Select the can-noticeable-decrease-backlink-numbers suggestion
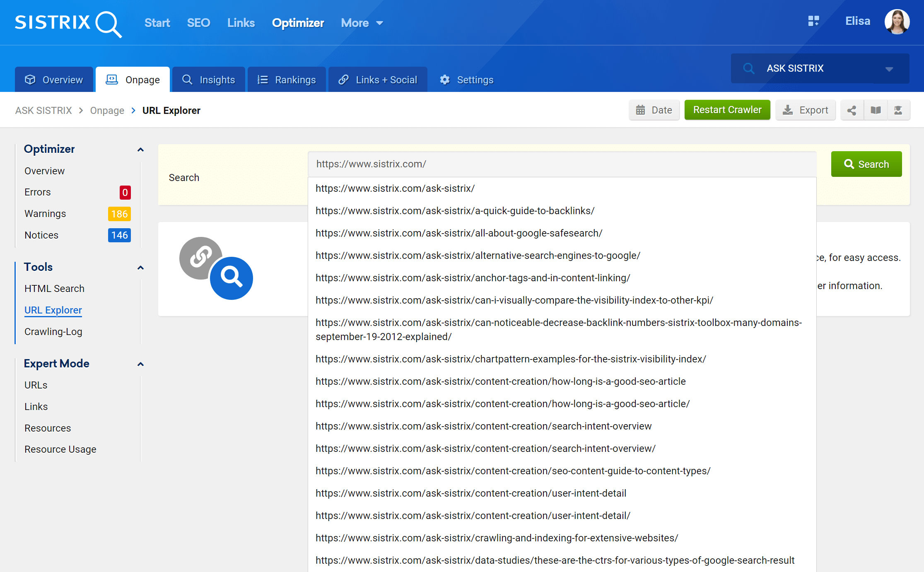 562,330
